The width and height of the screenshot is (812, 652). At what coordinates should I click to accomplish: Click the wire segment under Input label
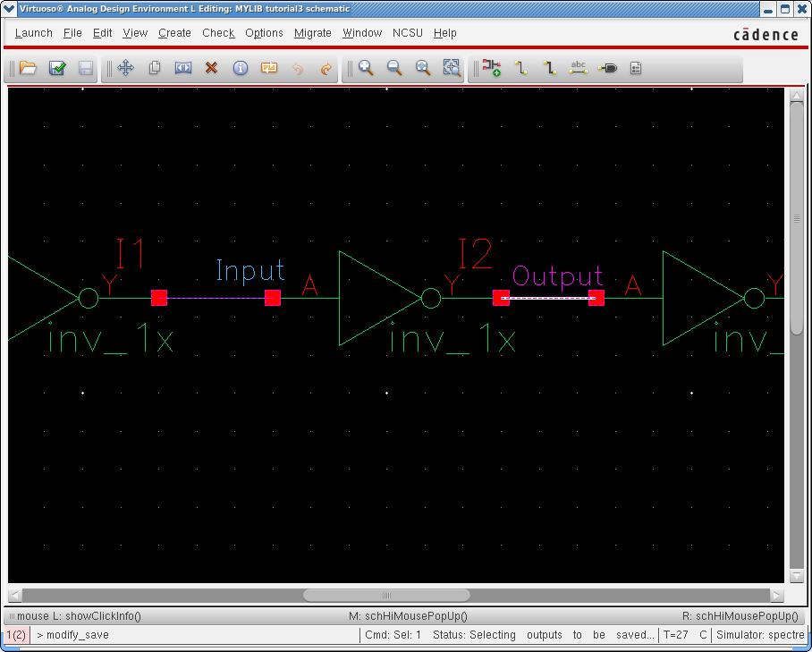pos(216,299)
